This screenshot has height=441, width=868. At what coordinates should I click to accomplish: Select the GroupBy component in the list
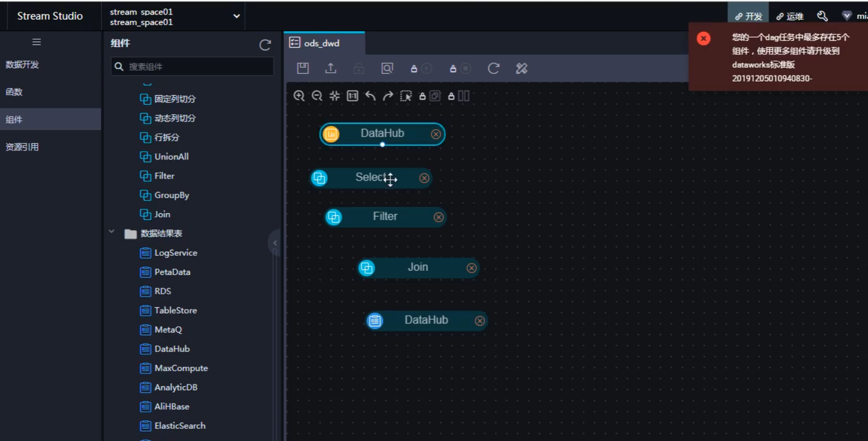pyautogui.click(x=165, y=195)
